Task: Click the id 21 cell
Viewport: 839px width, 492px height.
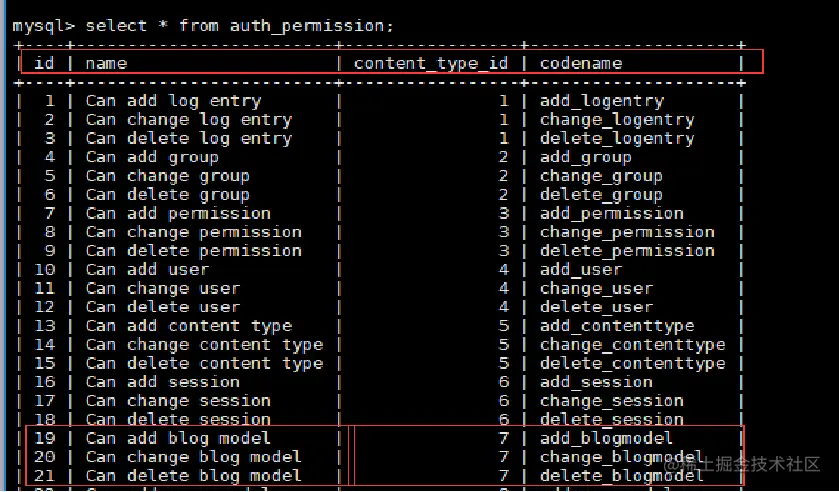Action: pos(44,476)
